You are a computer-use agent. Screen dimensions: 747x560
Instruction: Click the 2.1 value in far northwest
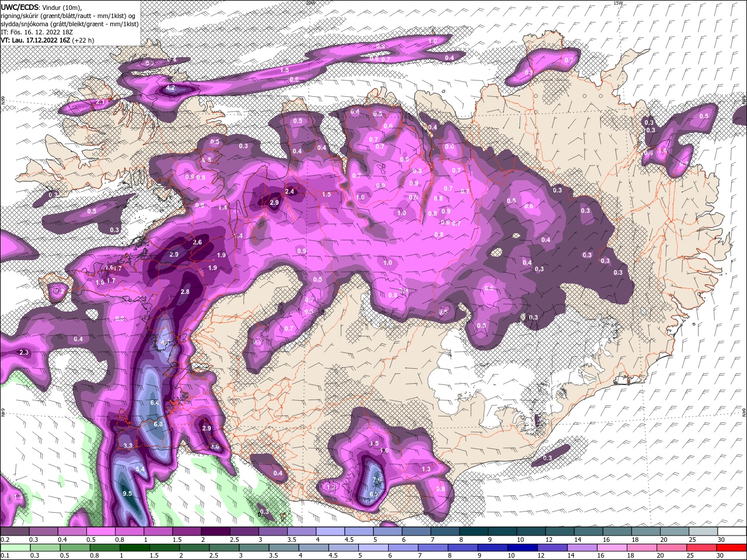100,103
